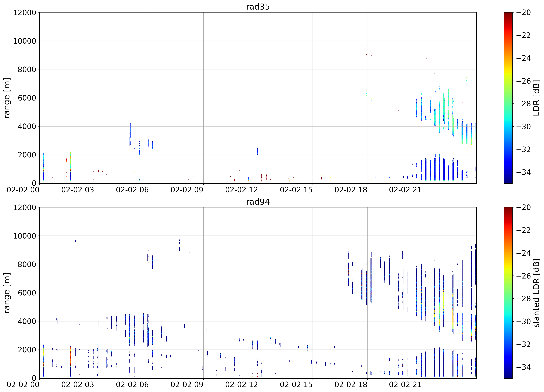Click the −34 tick on rad94 colorbar
This screenshot has width=544, height=392.
[x=523, y=367]
